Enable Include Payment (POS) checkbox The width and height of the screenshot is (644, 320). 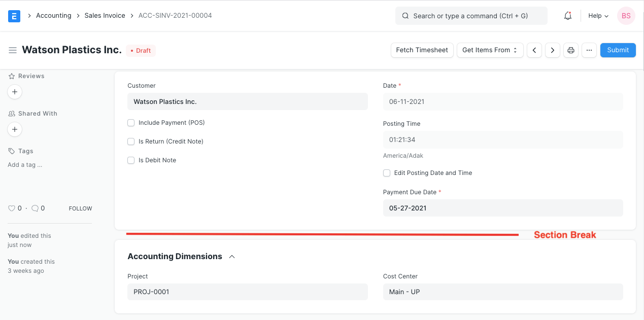131,123
